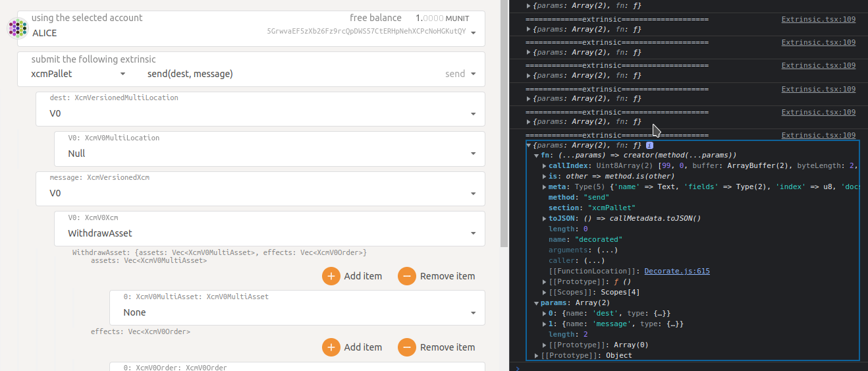Click the 'length: 2' property in params

(568, 335)
